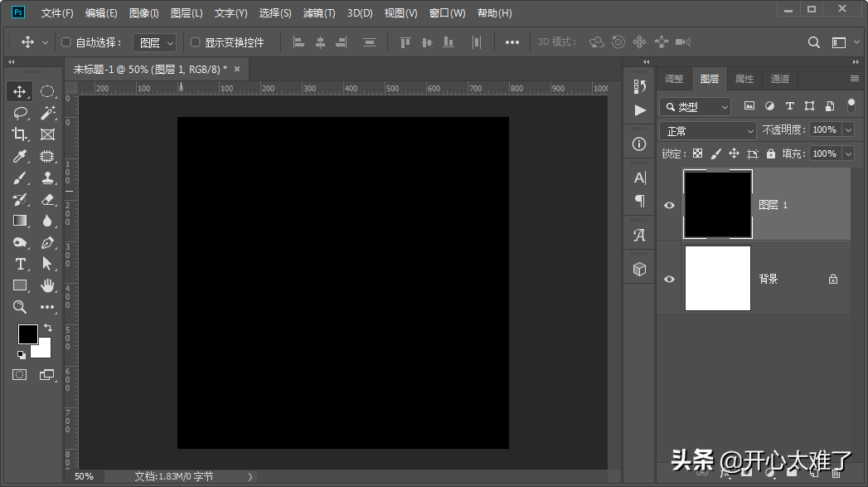
Task: Toggle Quick Mask mode icon
Action: (19, 375)
